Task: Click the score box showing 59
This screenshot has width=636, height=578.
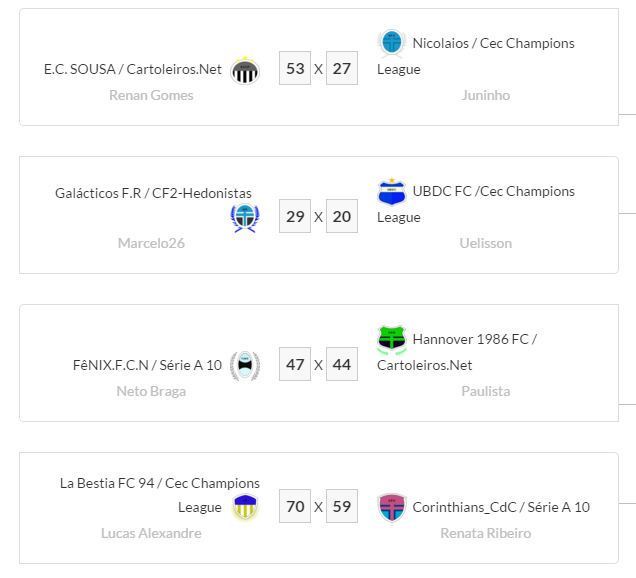Action: pos(342,507)
